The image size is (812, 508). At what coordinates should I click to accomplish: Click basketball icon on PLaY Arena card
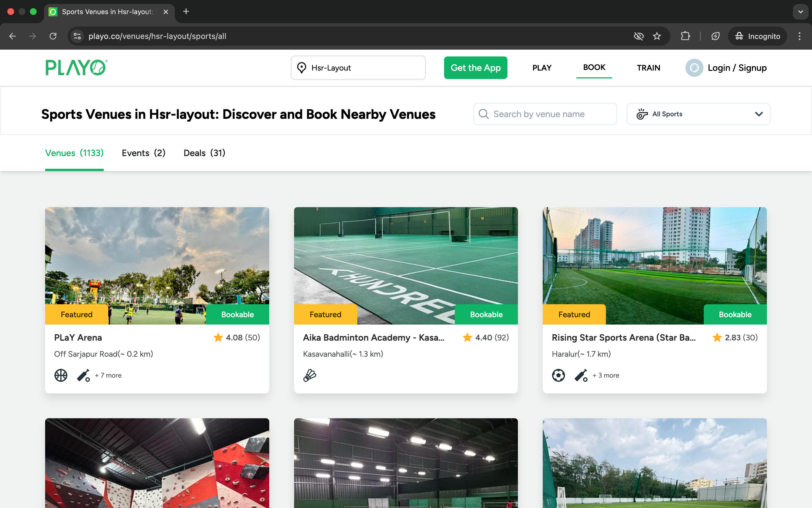point(61,375)
